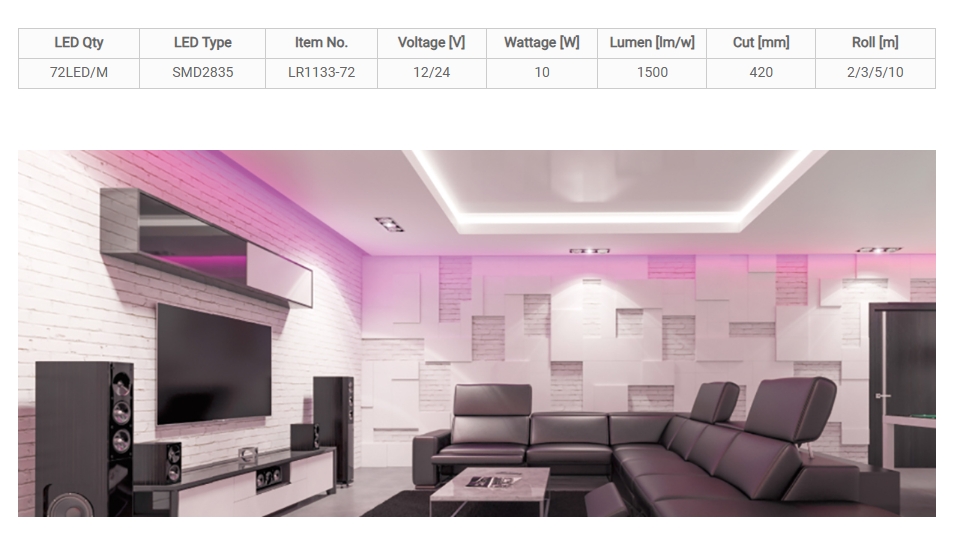
Task: Open the living room LED lighting photo
Action: tap(477, 333)
